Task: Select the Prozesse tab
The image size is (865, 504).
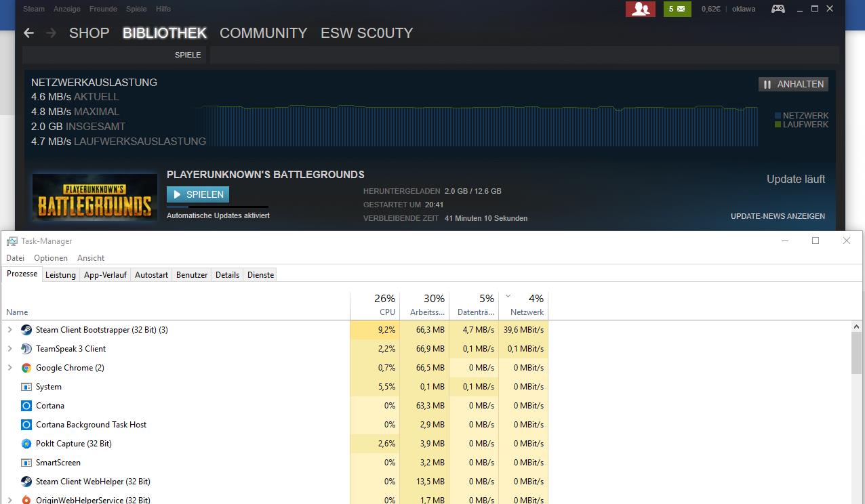Action: pos(22,274)
